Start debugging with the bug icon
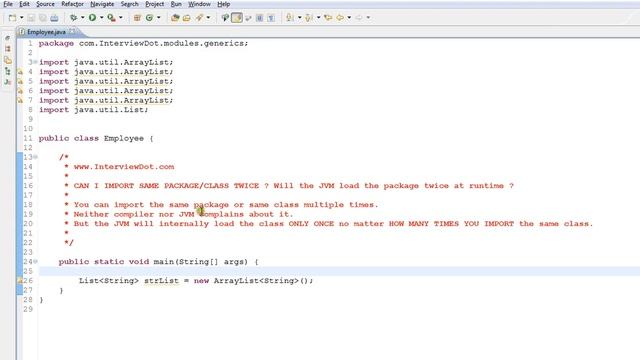 point(73,18)
